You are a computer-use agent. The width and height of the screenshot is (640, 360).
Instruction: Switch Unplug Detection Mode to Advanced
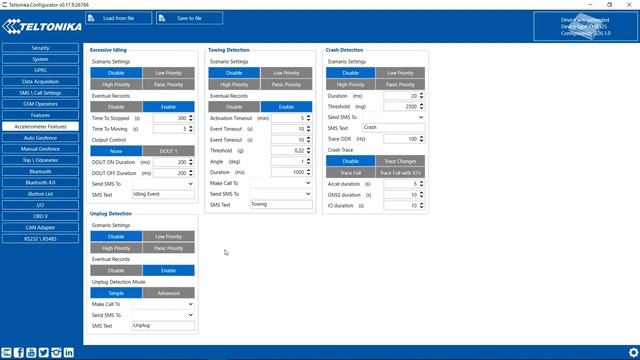click(x=169, y=293)
